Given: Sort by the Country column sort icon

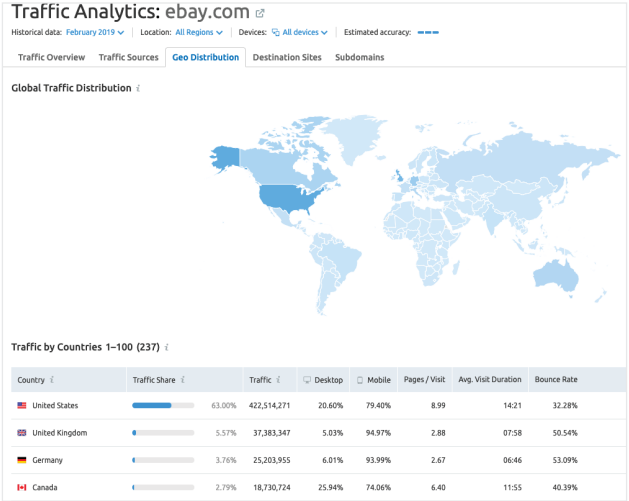Looking at the screenshot, I should coord(52,380).
